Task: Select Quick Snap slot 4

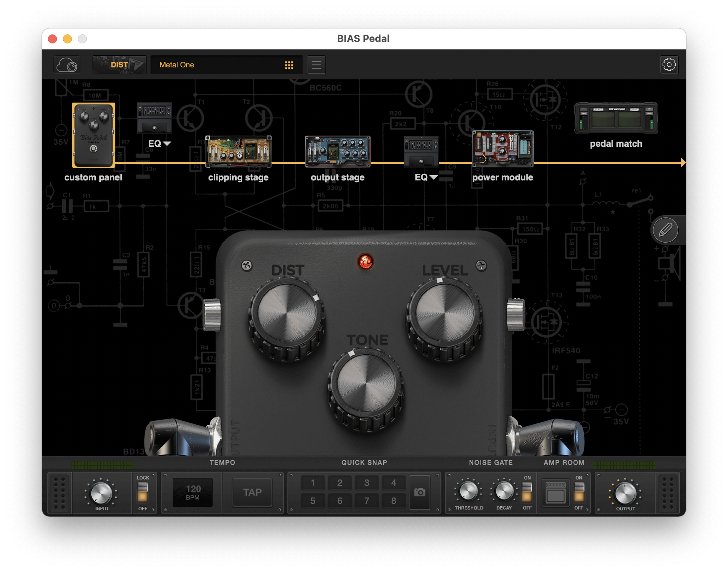Action: pyautogui.click(x=394, y=483)
